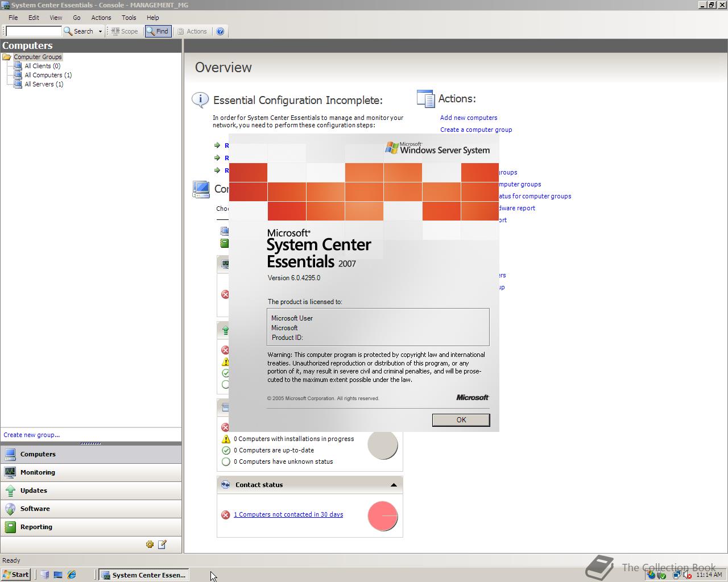The height and width of the screenshot is (582, 728).
Task: Click the red Contact status pie chart
Action: [383, 516]
